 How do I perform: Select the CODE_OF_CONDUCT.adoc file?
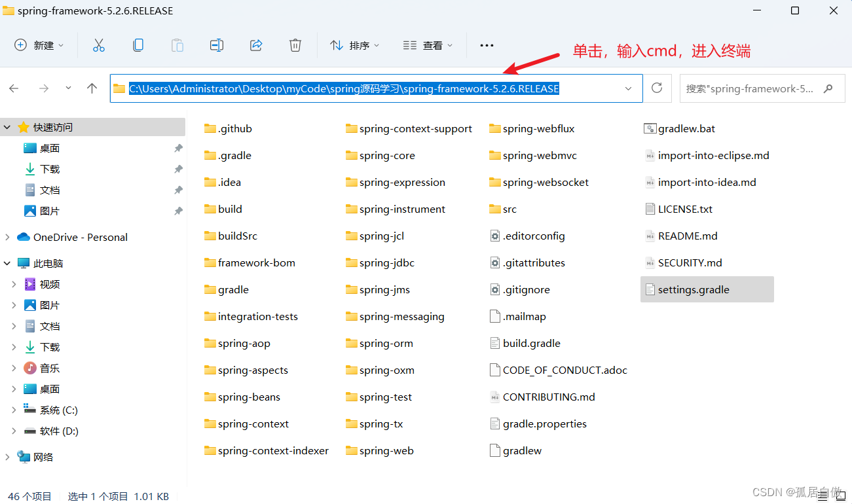click(x=559, y=370)
